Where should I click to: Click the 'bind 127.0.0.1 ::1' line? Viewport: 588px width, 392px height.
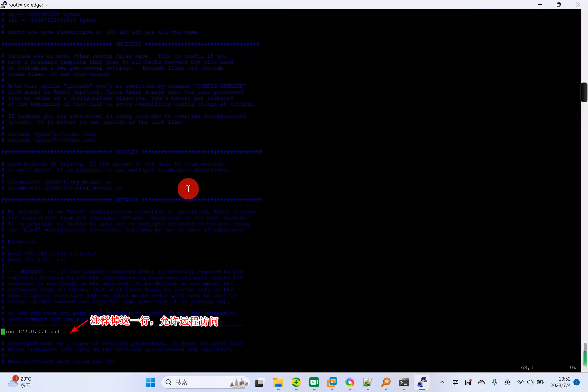click(x=31, y=332)
